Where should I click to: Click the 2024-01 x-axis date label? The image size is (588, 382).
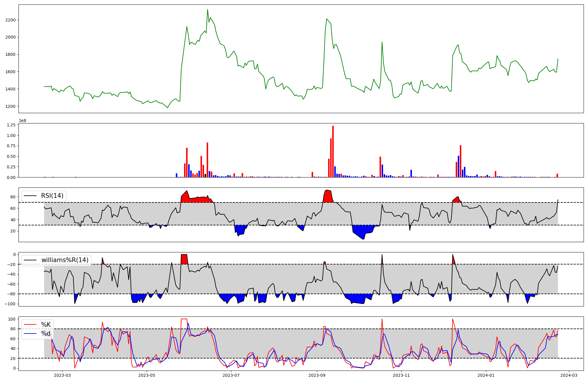pos(486,375)
